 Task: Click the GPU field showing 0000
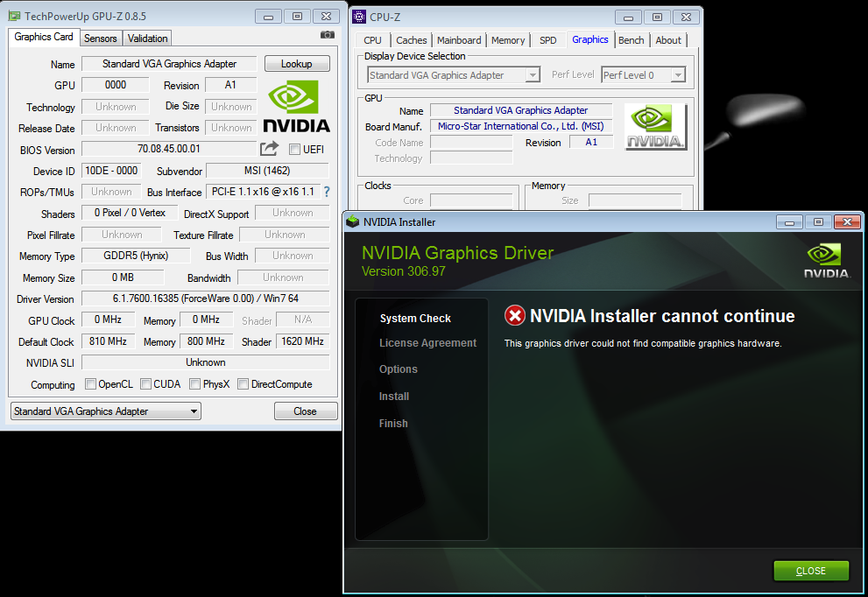[x=115, y=85]
